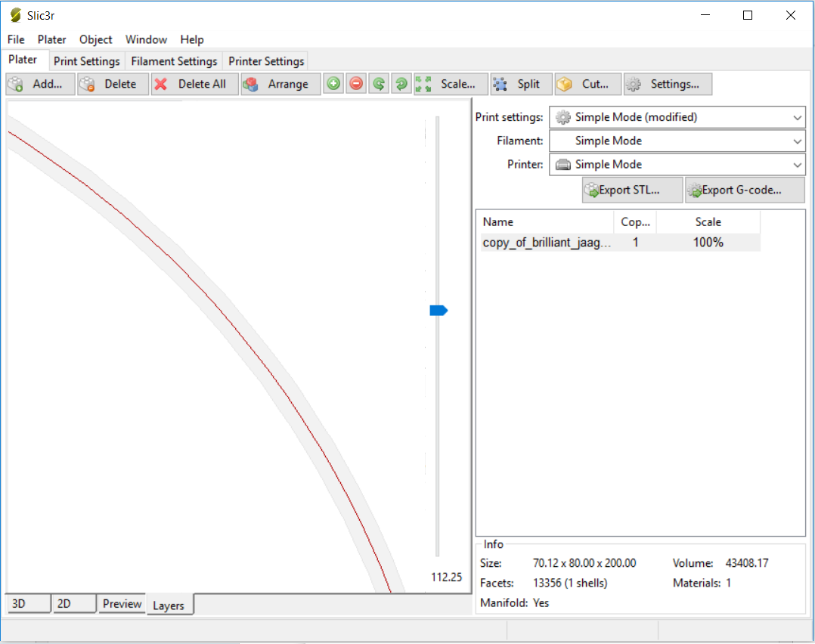The height and width of the screenshot is (644, 815).
Task: Click the rotate counter-clockwise icon
Action: pyautogui.click(x=379, y=84)
